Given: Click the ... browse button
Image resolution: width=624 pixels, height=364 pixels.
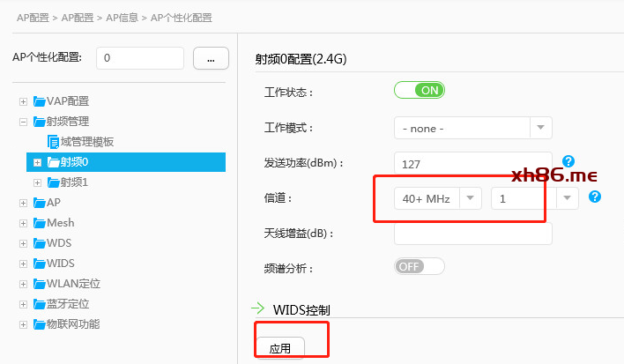Looking at the screenshot, I should 211,58.
